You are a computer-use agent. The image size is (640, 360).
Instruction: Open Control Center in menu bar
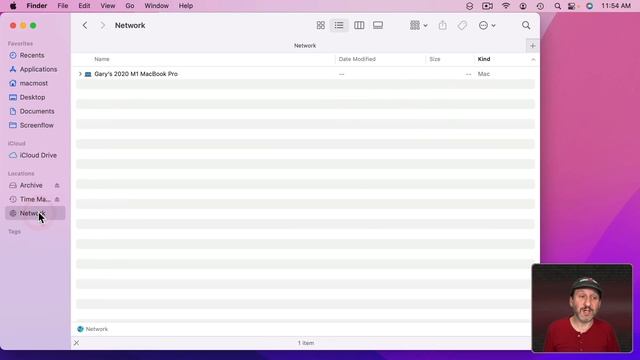(572, 6)
